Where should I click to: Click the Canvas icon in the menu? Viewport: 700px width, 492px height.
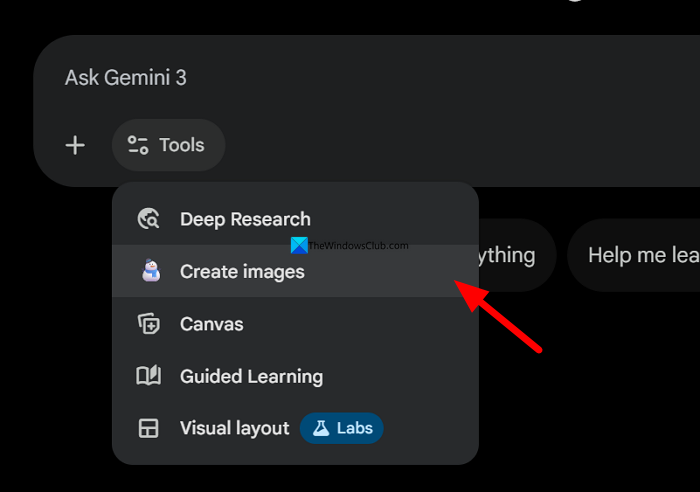click(148, 324)
